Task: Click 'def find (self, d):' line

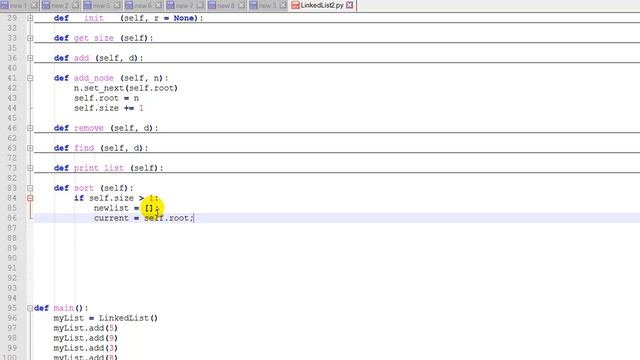Action: click(x=101, y=148)
